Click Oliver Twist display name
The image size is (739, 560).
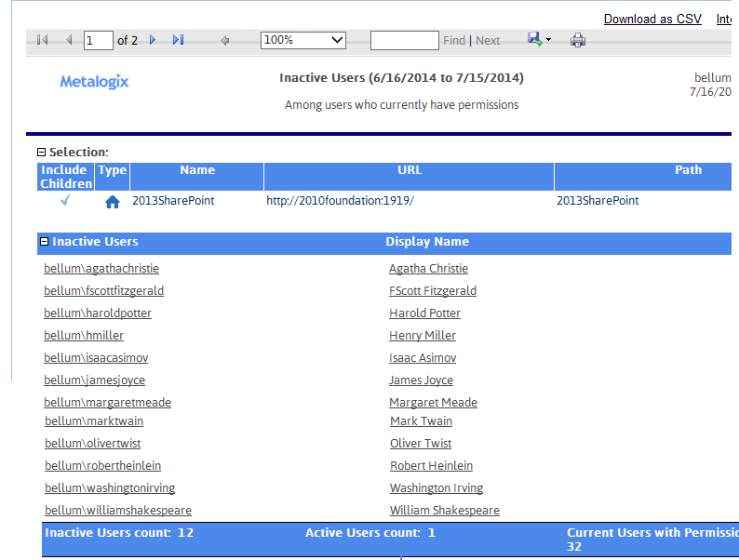coord(421,444)
